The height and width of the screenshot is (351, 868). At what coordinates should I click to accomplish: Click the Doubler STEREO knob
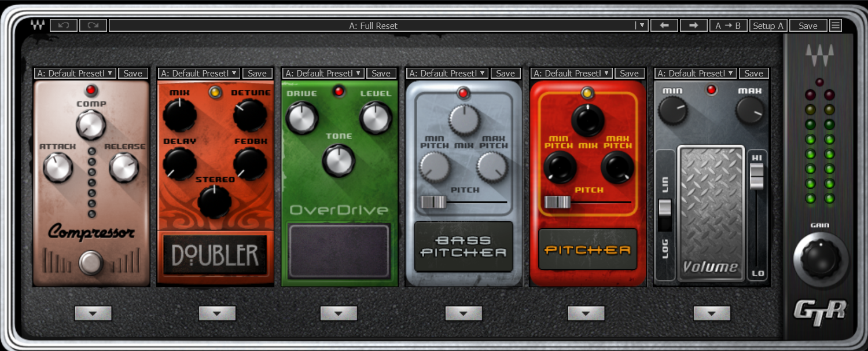click(x=215, y=200)
